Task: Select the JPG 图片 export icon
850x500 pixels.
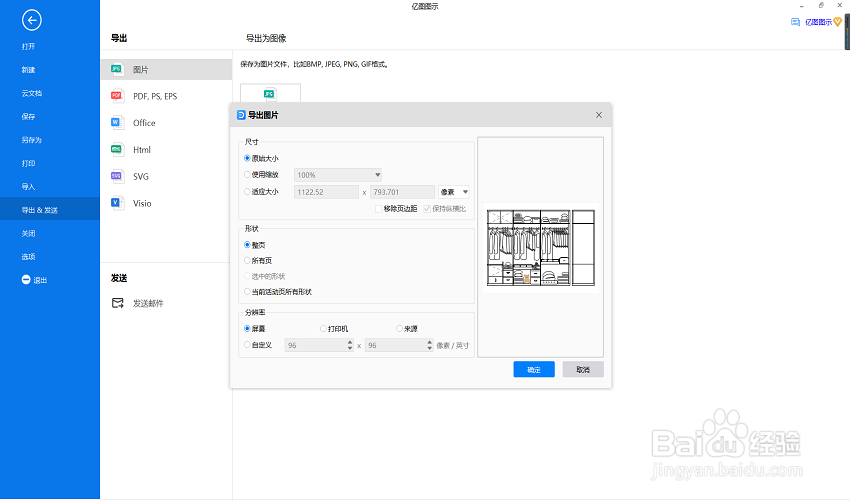Action: (x=116, y=69)
